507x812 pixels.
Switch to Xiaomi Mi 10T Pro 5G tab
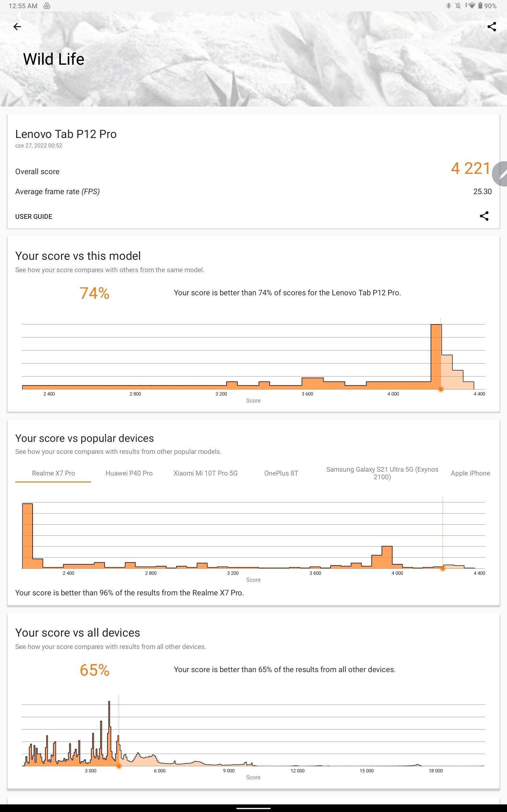click(x=206, y=473)
